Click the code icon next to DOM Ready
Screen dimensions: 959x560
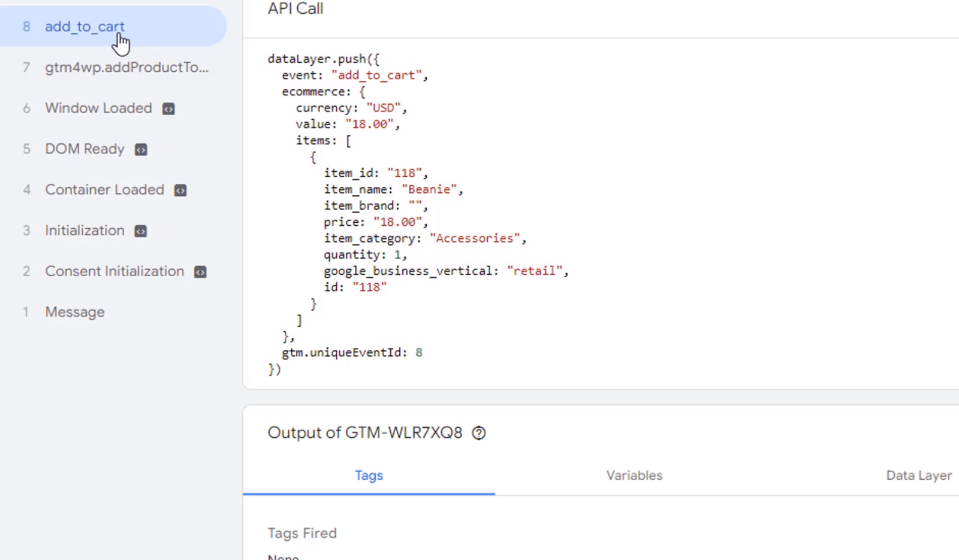coord(140,149)
